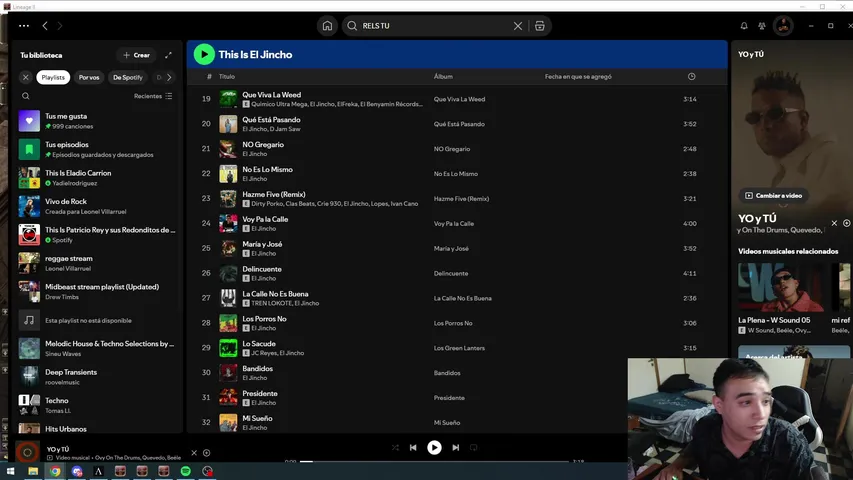The height and width of the screenshot is (480, 853).
Task: Select the De Spotify filter chip
Action: (128, 77)
